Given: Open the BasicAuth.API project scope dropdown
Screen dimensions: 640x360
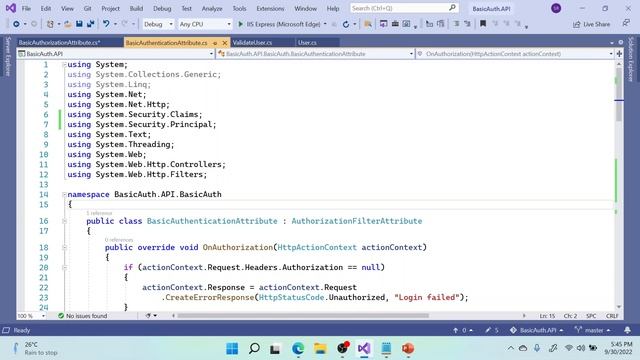Looking at the screenshot, I should pyautogui.click(x=116, y=53).
